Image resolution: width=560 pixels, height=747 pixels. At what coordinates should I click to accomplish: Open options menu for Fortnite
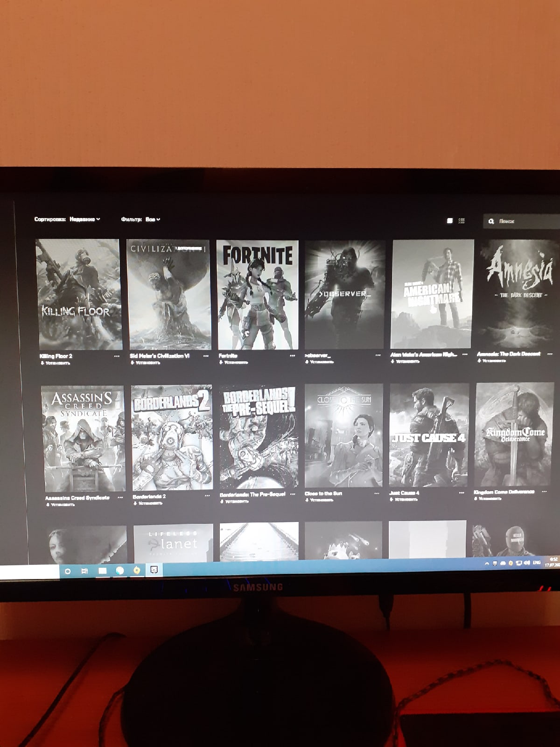[x=293, y=356]
